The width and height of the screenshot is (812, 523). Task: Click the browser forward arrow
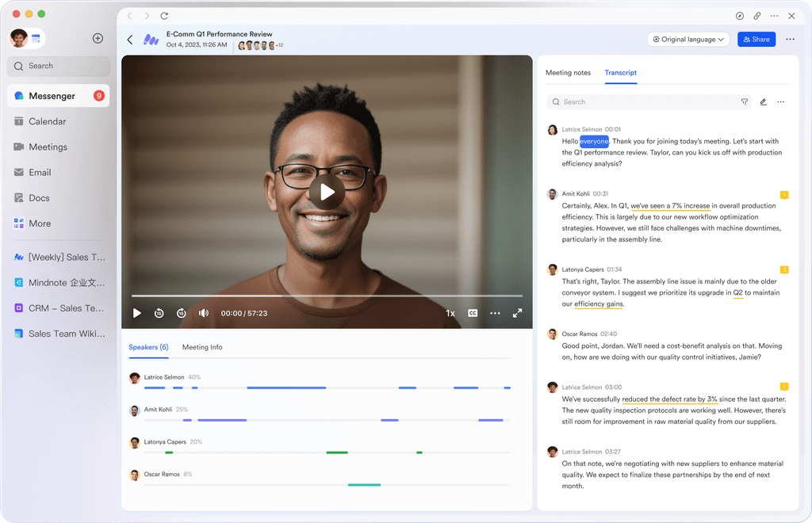pyautogui.click(x=147, y=16)
